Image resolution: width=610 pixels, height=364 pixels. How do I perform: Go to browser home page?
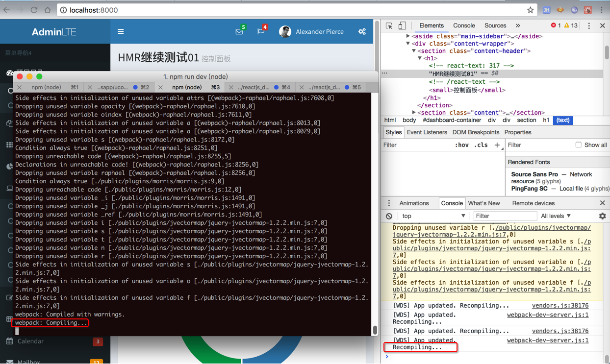tap(48, 10)
